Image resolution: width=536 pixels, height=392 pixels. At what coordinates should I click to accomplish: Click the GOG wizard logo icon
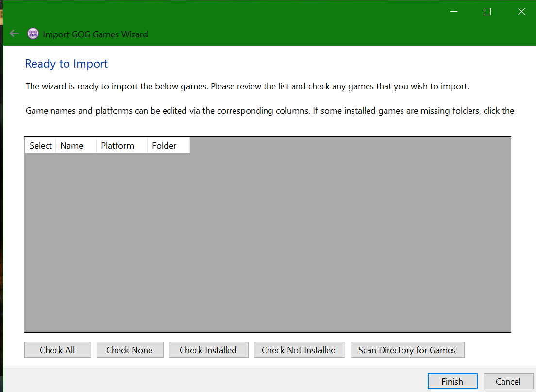(33, 34)
